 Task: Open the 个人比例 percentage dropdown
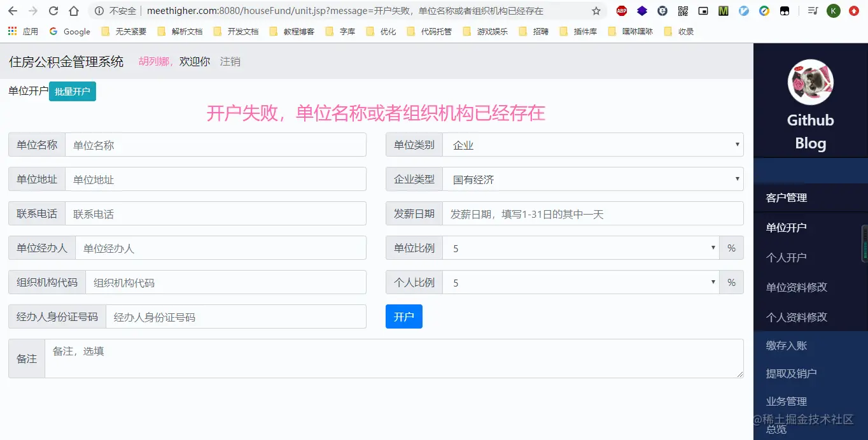581,282
